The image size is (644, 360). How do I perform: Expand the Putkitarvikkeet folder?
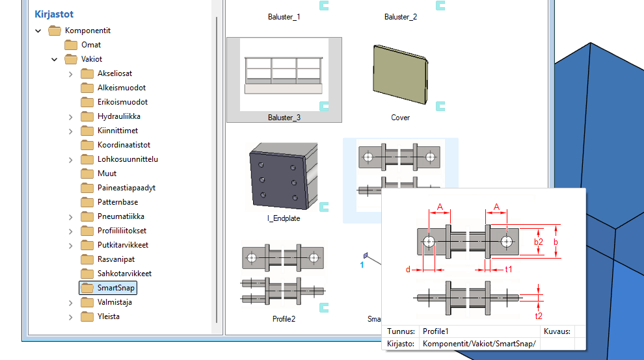pos(71,245)
